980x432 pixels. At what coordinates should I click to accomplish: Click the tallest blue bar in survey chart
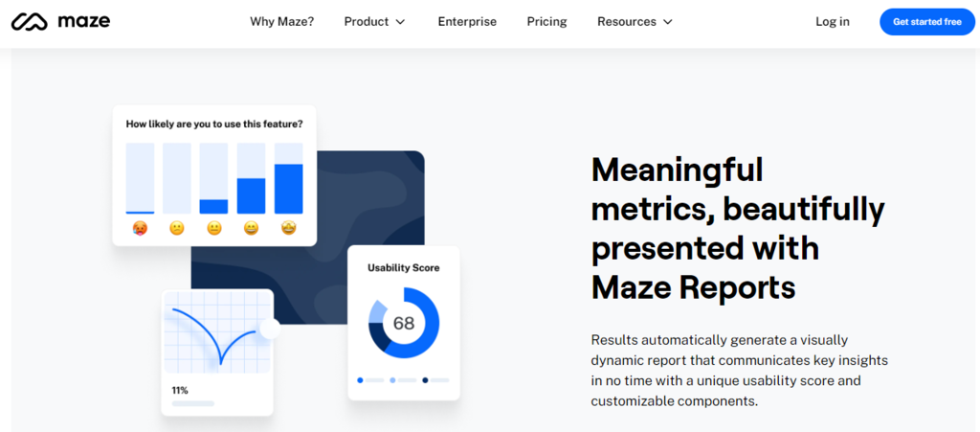click(x=288, y=189)
